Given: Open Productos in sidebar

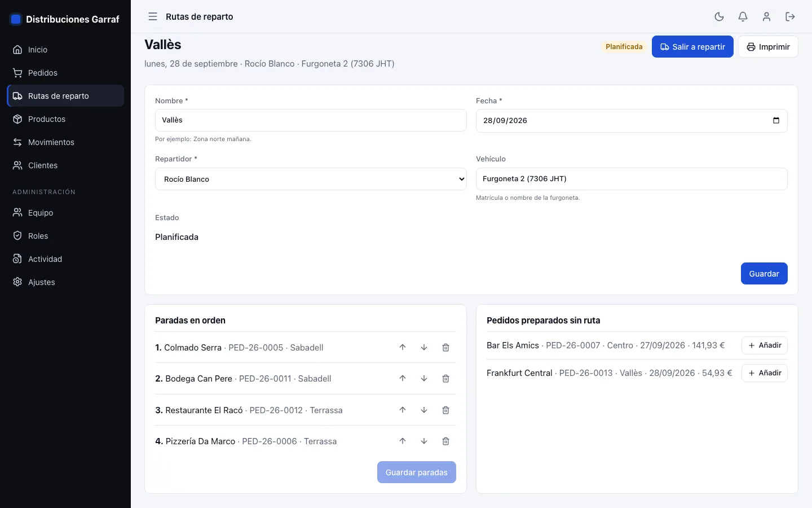Looking at the screenshot, I should click(65, 119).
